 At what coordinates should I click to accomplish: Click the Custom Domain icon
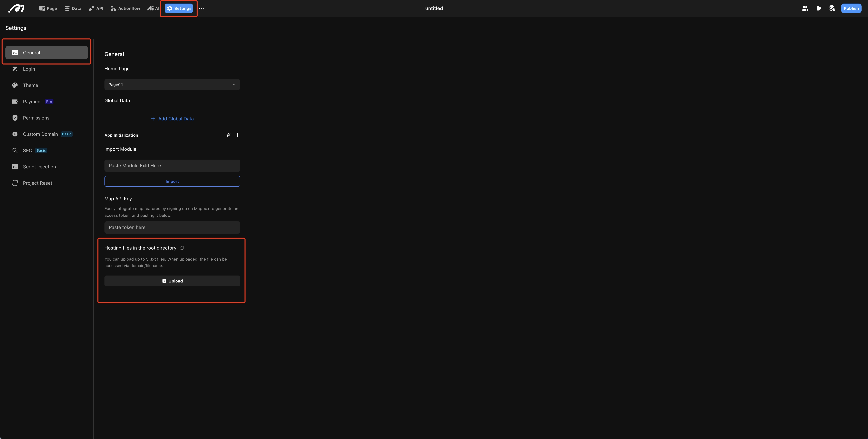[x=15, y=134]
